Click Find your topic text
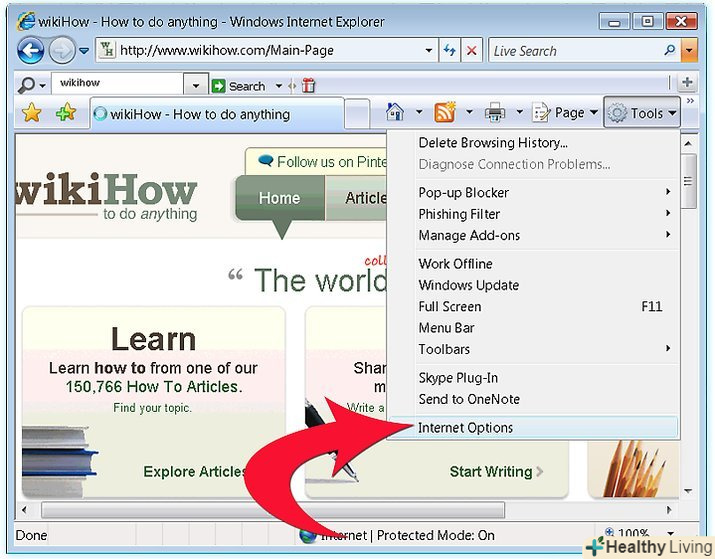The image size is (715, 559). coord(152,408)
